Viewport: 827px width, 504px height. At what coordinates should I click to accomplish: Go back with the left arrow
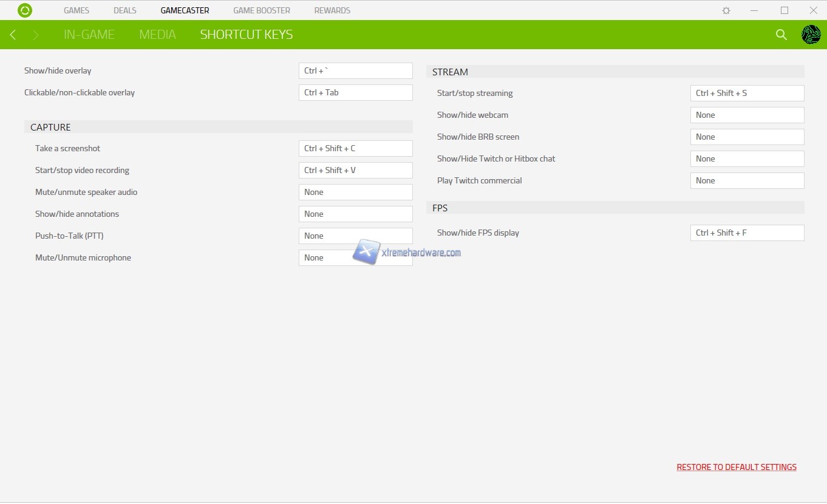tap(13, 35)
